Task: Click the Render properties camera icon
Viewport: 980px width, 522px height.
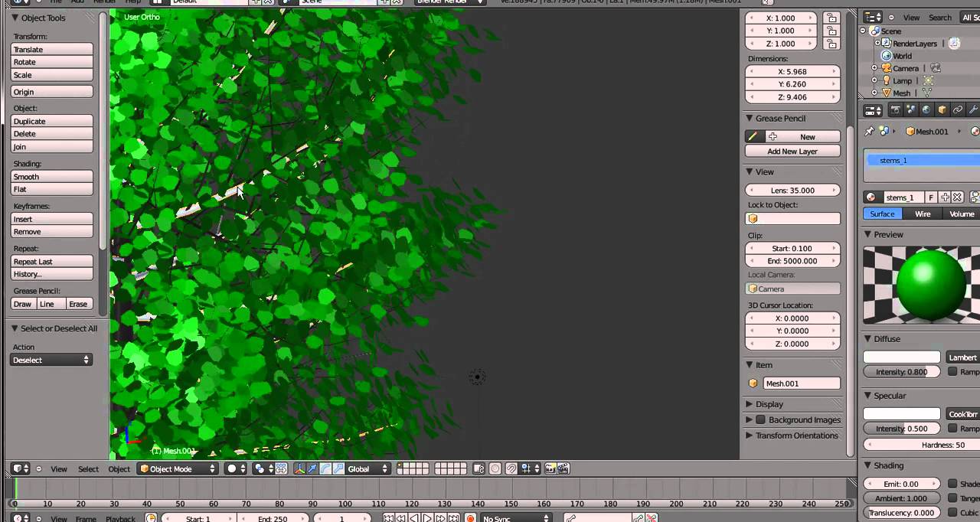Action: (x=895, y=110)
